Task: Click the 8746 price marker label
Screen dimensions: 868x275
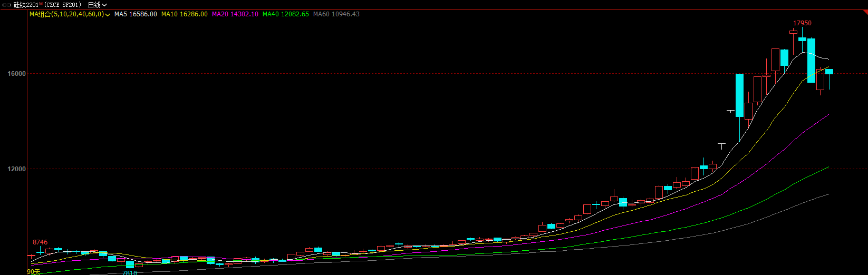Action: (x=40, y=242)
